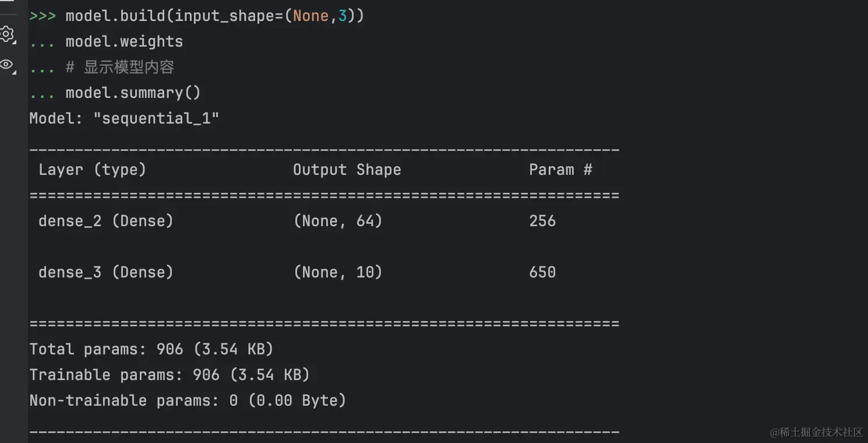The width and height of the screenshot is (868, 443).
Task: Select the dense_3 (Dense) layer row
Action: tap(106, 272)
